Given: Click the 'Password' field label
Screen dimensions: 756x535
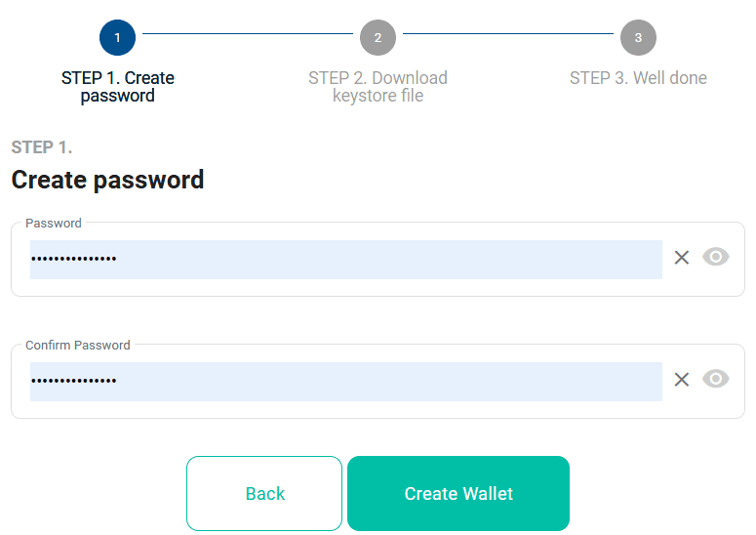Looking at the screenshot, I should 54,224.
